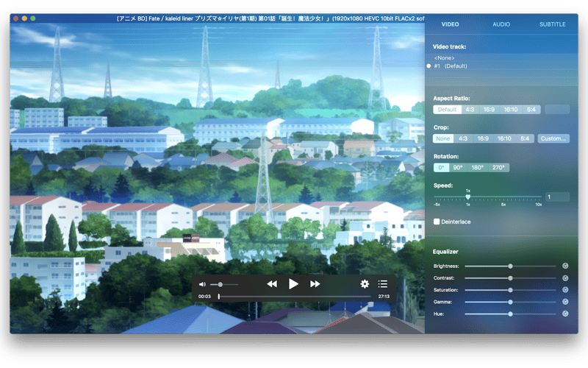The width and height of the screenshot is (588, 368).
Task: Reset the Contrast equalizer value
Action: (565, 278)
